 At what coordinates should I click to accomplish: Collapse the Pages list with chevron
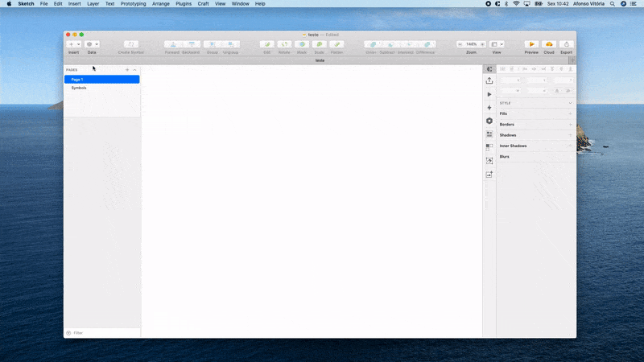pyautogui.click(x=134, y=70)
